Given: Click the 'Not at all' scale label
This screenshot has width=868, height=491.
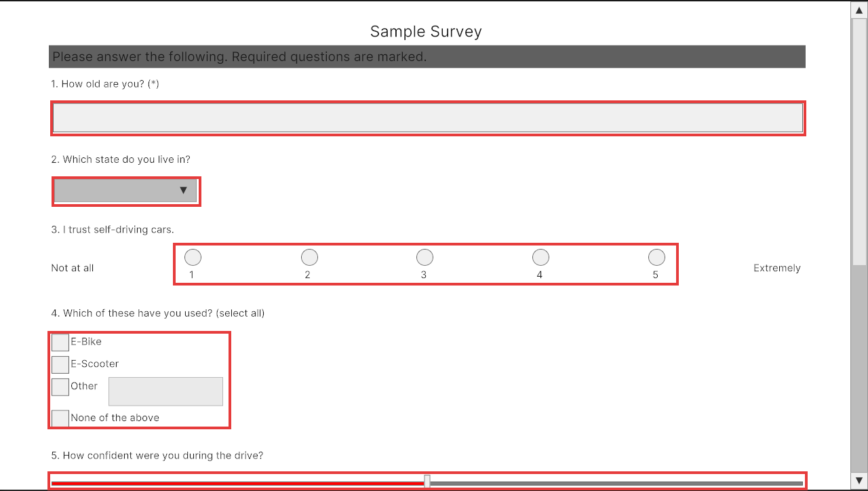Looking at the screenshot, I should pos(73,268).
